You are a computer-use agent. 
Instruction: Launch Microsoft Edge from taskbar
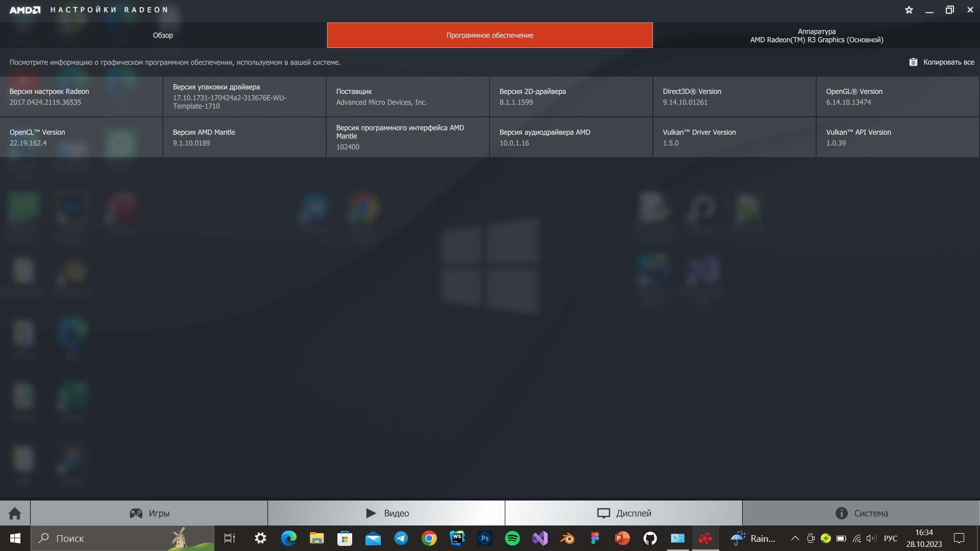click(x=289, y=538)
